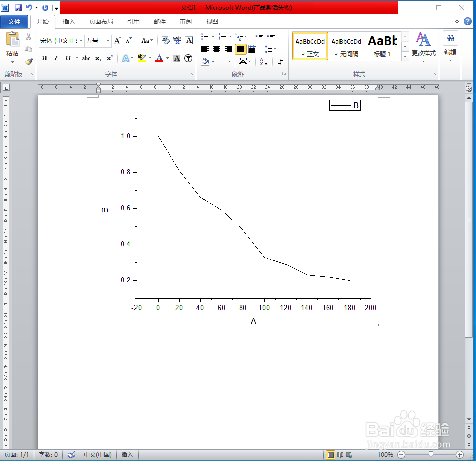Click the Character Shading icon

click(x=177, y=58)
